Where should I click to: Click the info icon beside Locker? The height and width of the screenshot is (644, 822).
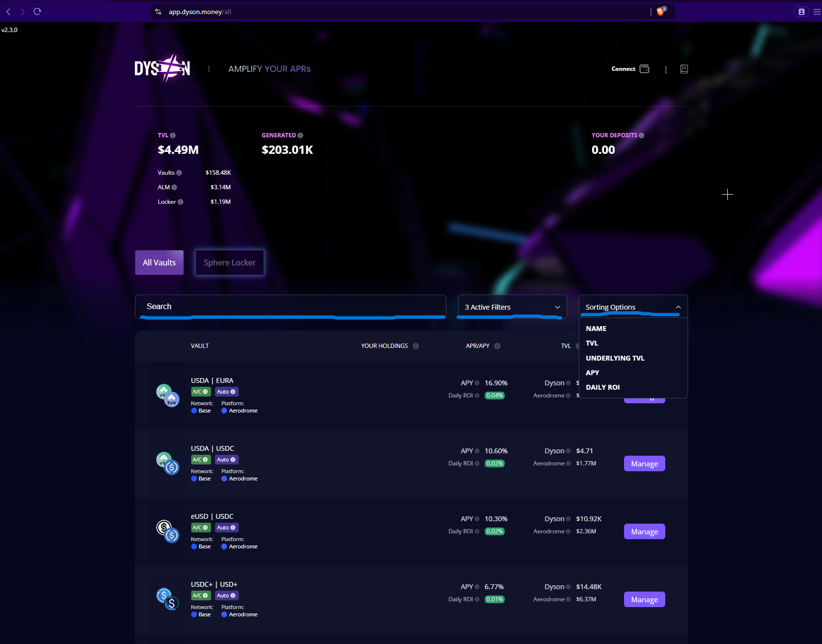click(x=181, y=202)
